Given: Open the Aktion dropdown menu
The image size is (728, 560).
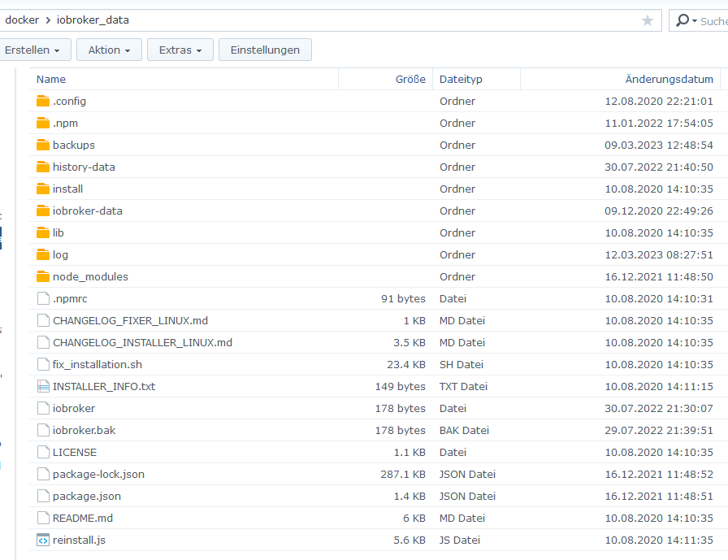Looking at the screenshot, I should 109,50.
